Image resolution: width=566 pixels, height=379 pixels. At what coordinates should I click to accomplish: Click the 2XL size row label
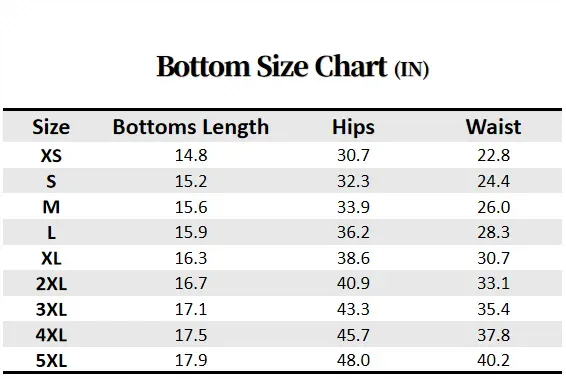pos(51,284)
